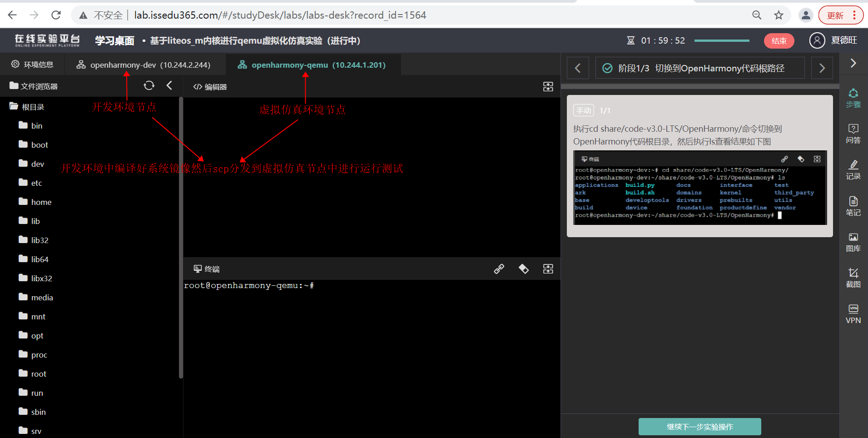Open the browser three-dot menu
This screenshot has height=438, width=868.
click(854, 15)
